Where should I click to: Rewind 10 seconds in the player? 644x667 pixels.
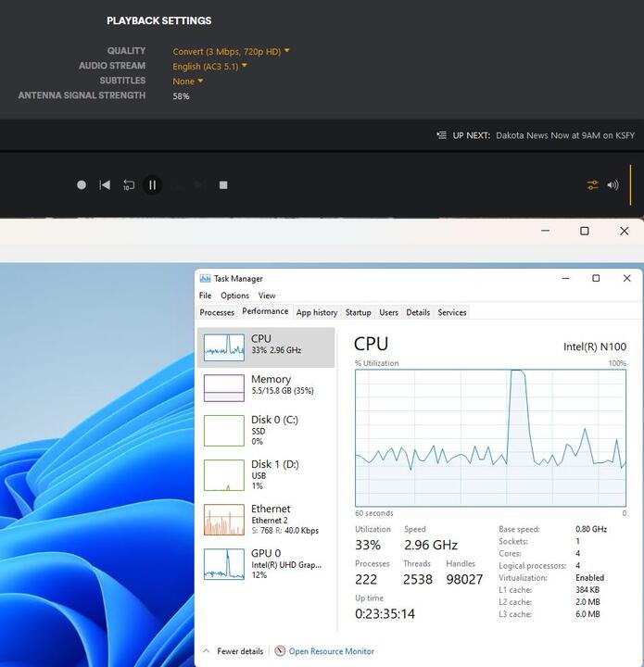(129, 185)
